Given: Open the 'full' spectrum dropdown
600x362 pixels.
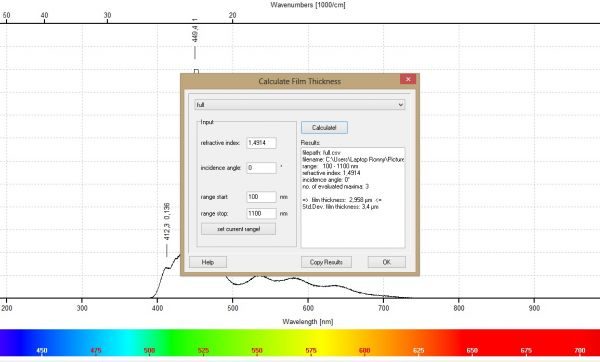Looking at the screenshot, I should click(x=300, y=104).
